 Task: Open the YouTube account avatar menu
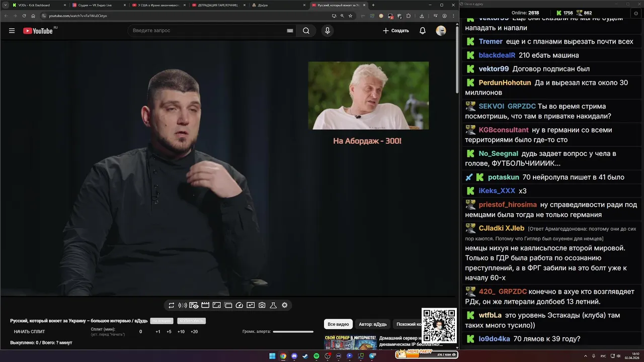(x=441, y=31)
